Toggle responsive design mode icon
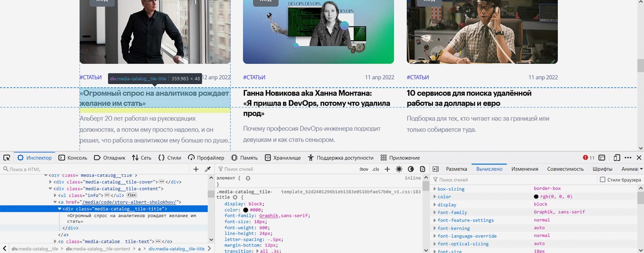This screenshot has width=644, height=253. (617, 158)
